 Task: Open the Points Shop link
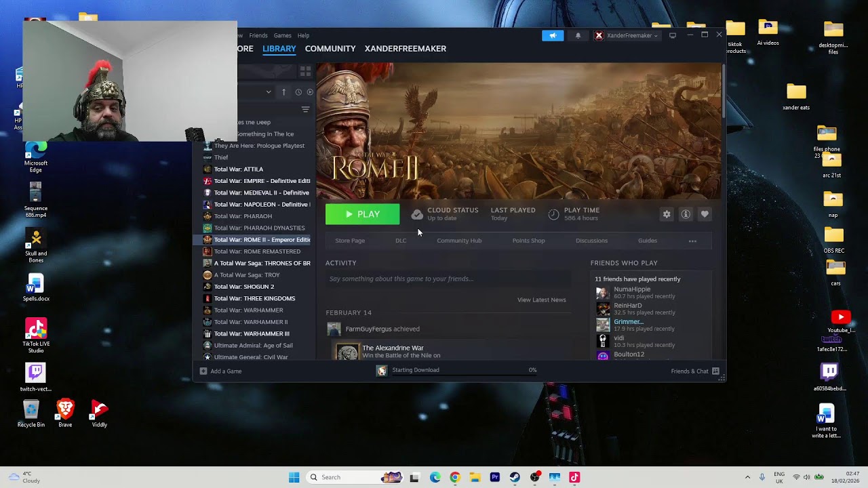(528, 241)
